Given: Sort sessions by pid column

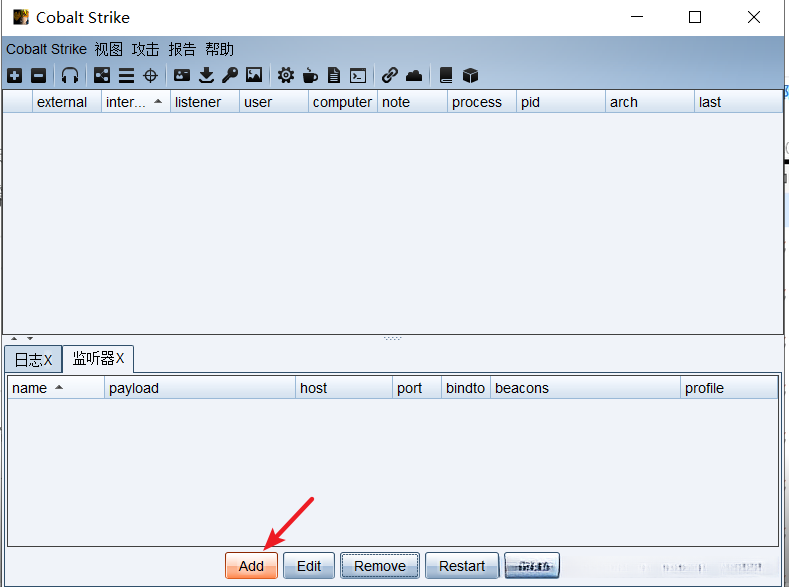Looking at the screenshot, I should pos(561,102).
